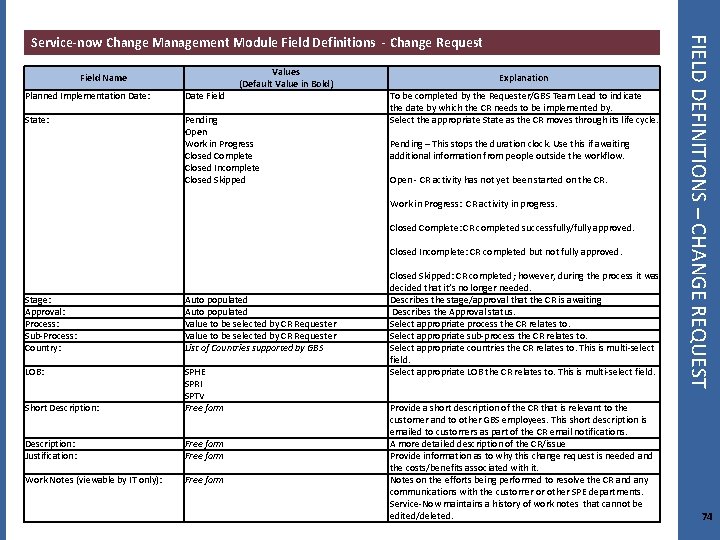This screenshot has height=540, width=720.
Task: Click 'Provide a short description of the CR' explanation
Action: (x=518, y=420)
